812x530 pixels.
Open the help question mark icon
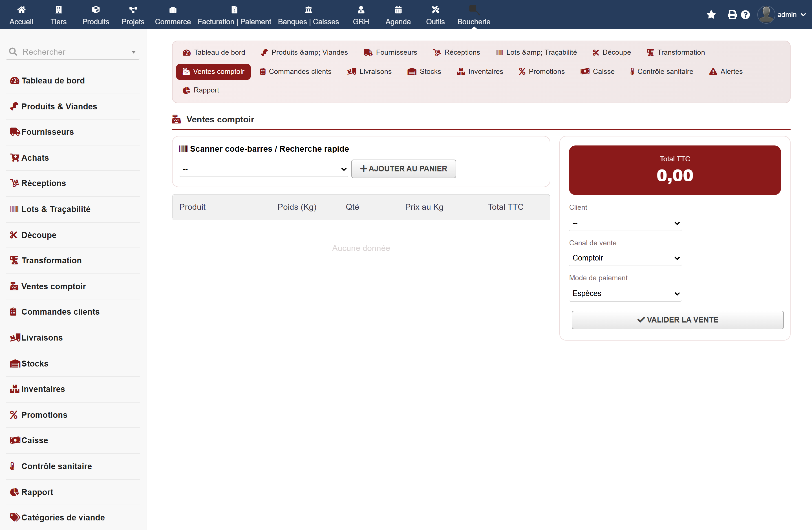tap(745, 15)
